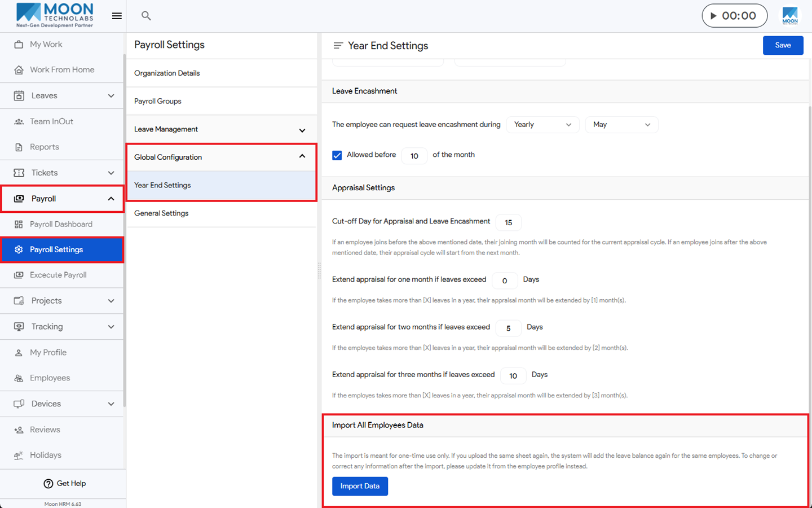Image resolution: width=812 pixels, height=508 pixels.
Task: Click the Import All Employees Data heading
Action: click(378, 426)
